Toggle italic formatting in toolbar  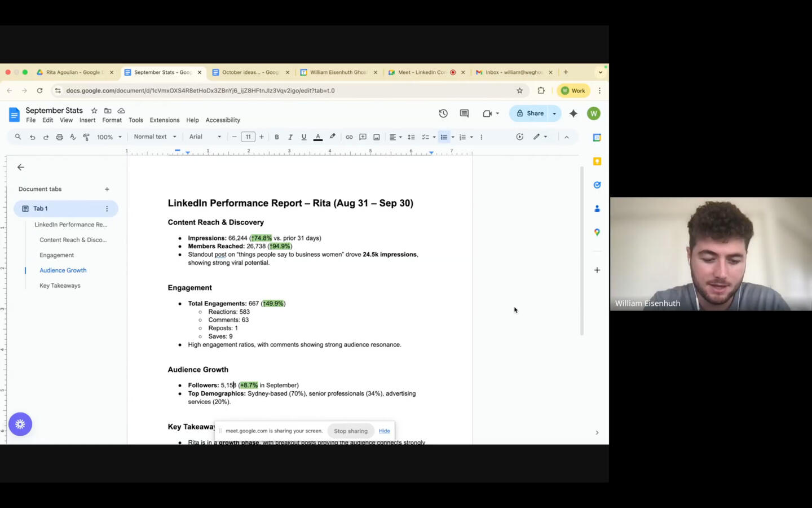coord(290,137)
